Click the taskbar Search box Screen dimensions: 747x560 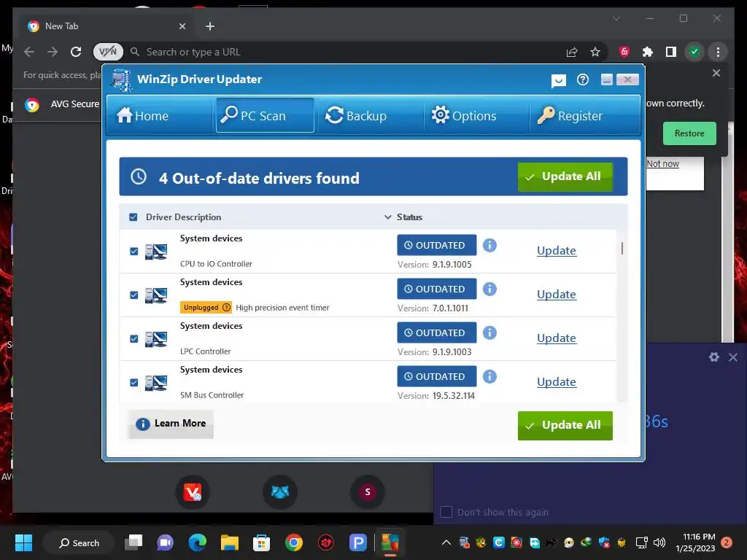[x=79, y=542]
